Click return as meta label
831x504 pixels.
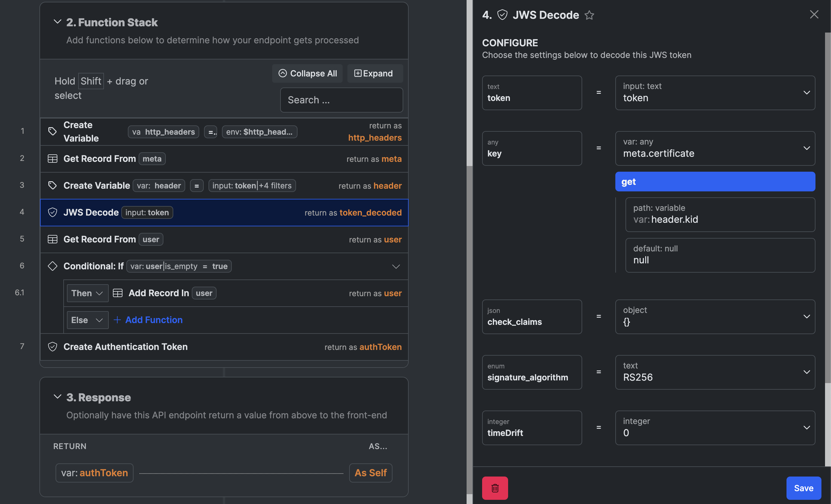tap(374, 159)
